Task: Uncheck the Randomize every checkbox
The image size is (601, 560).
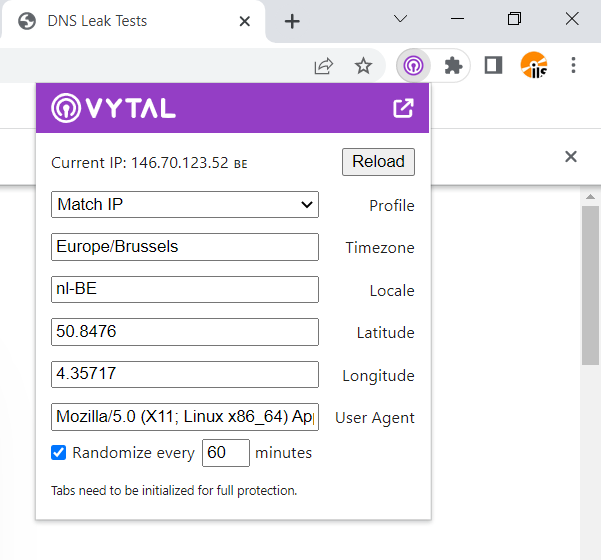Action: point(59,453)
